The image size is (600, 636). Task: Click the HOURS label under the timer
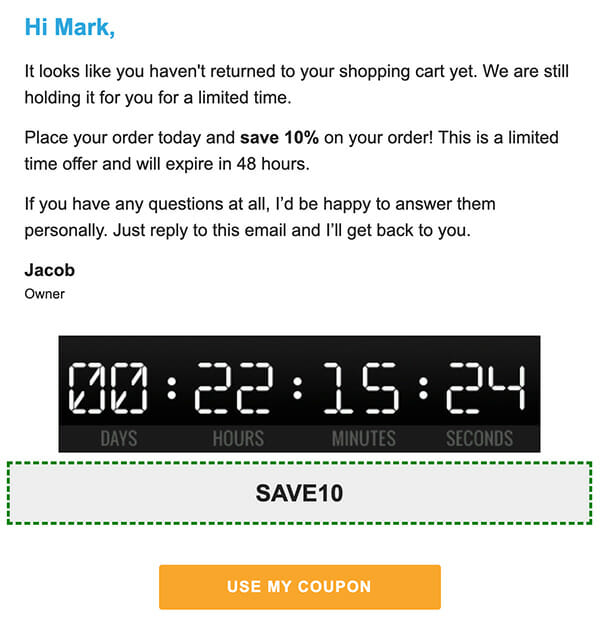pyautogui.click(x=236, y=438)
